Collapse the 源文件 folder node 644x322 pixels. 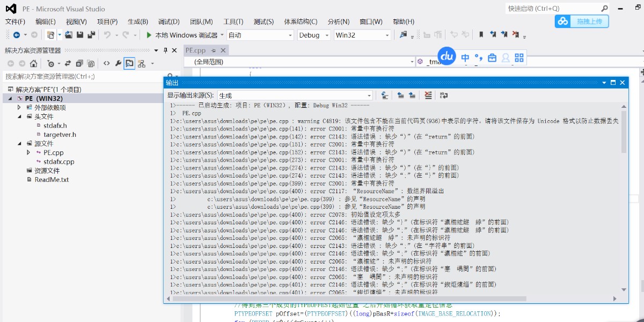pyautogui.click(x=20, y=143)
